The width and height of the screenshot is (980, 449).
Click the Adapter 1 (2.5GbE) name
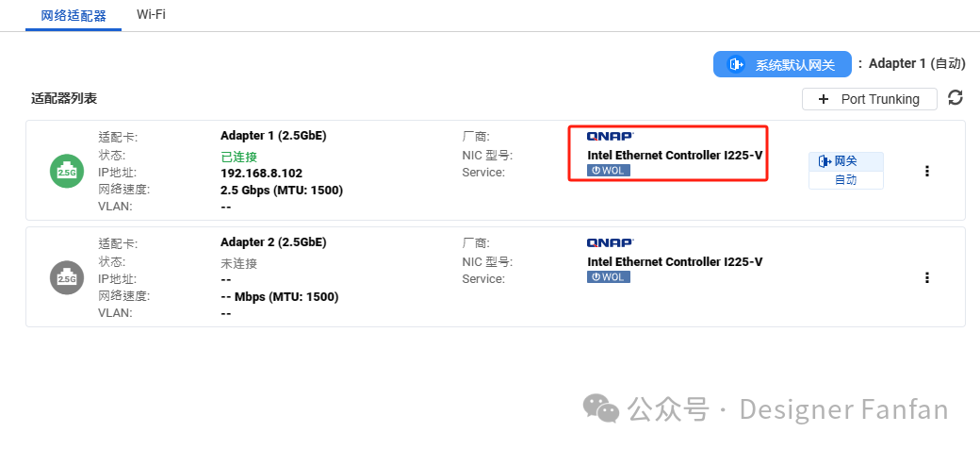coord(273,136)
